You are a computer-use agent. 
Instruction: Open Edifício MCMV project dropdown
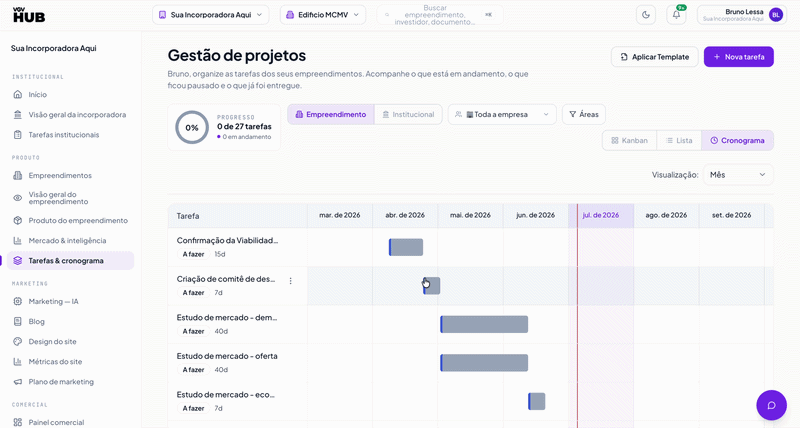point(323,15)
